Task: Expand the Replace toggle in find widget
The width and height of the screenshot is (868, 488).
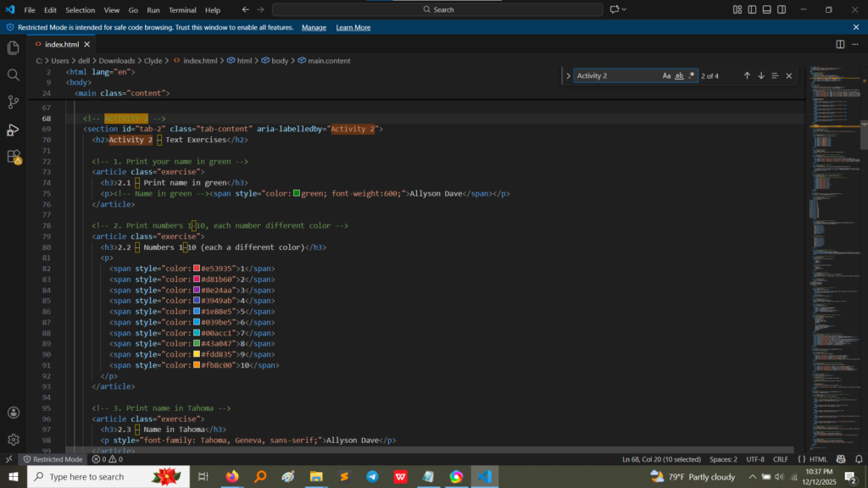Action: coord(567,75)
